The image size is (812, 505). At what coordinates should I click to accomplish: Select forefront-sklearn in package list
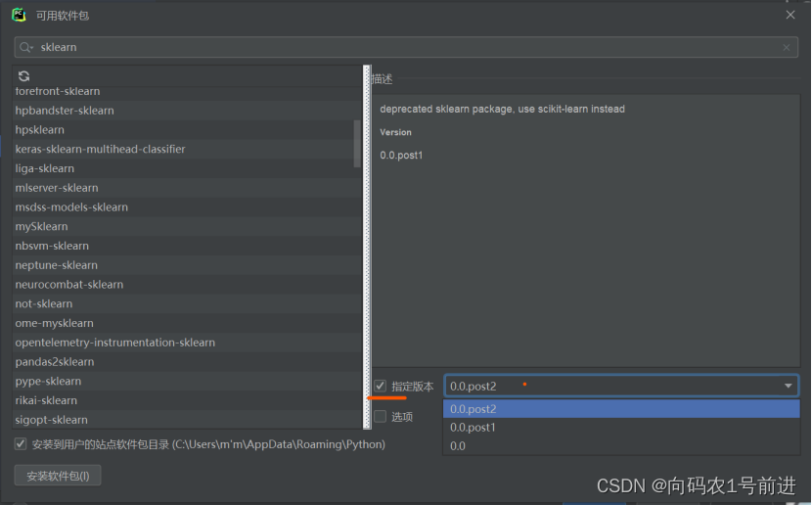click(187, 92)
